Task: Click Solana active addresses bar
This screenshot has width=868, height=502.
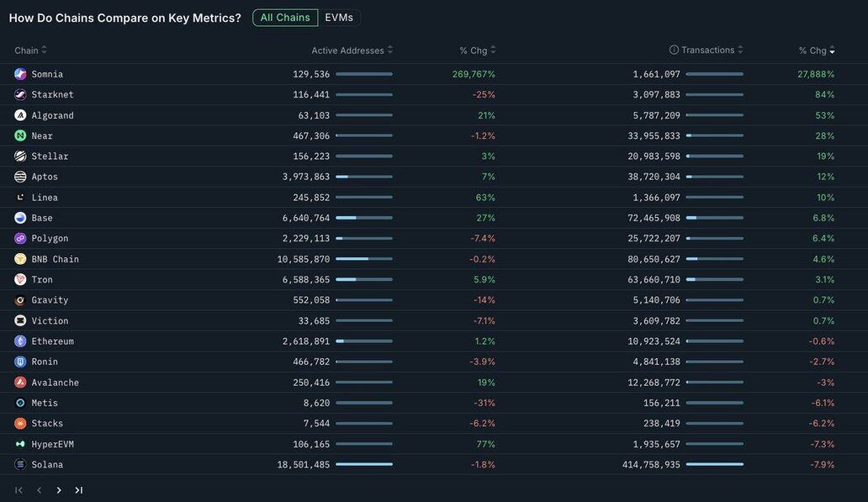Action: (363, 464)
